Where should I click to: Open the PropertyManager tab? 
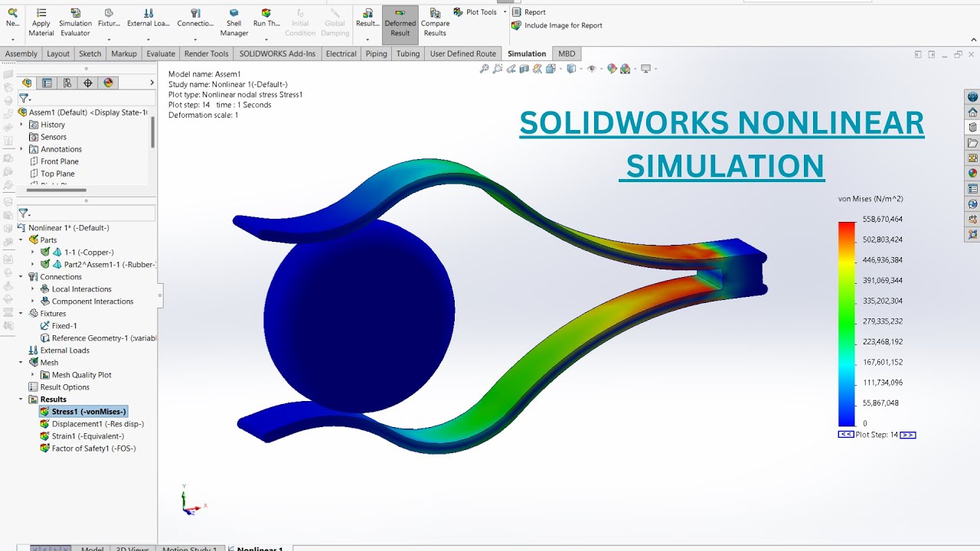point(47,83)
